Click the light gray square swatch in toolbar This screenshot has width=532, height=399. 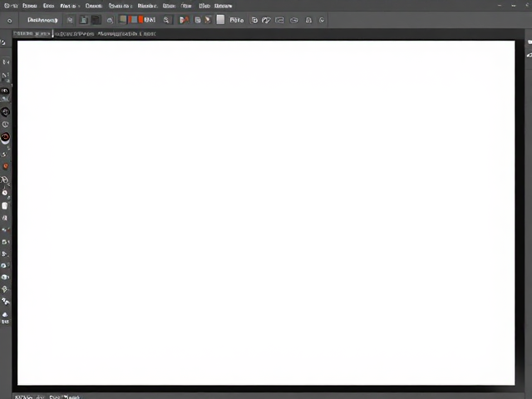pos(220,19)
